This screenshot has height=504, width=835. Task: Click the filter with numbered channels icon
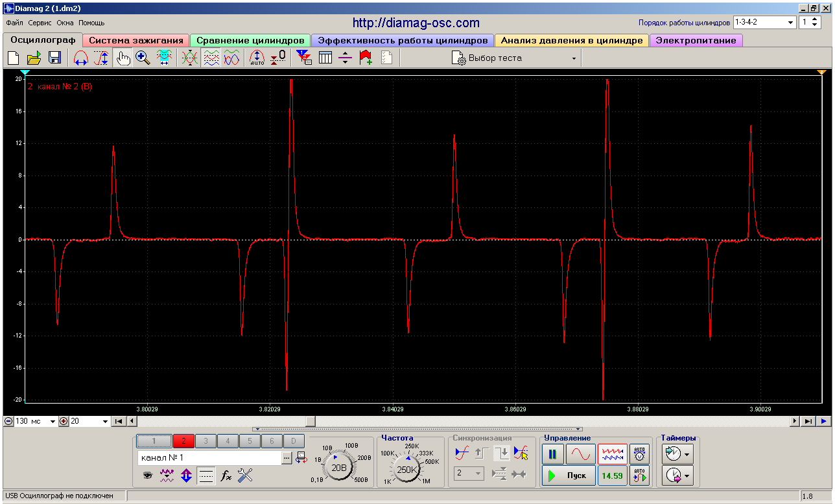coord(303,58)
